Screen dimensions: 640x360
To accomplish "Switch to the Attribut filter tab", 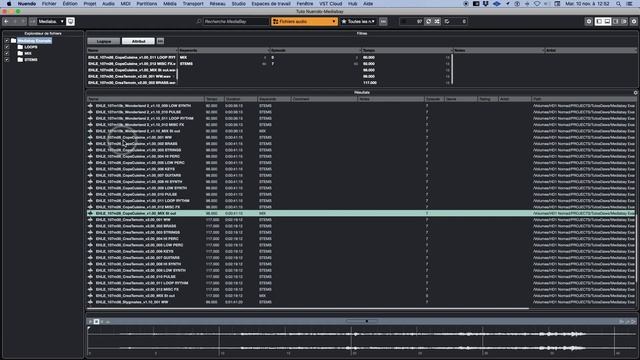I will coord(138,41).
